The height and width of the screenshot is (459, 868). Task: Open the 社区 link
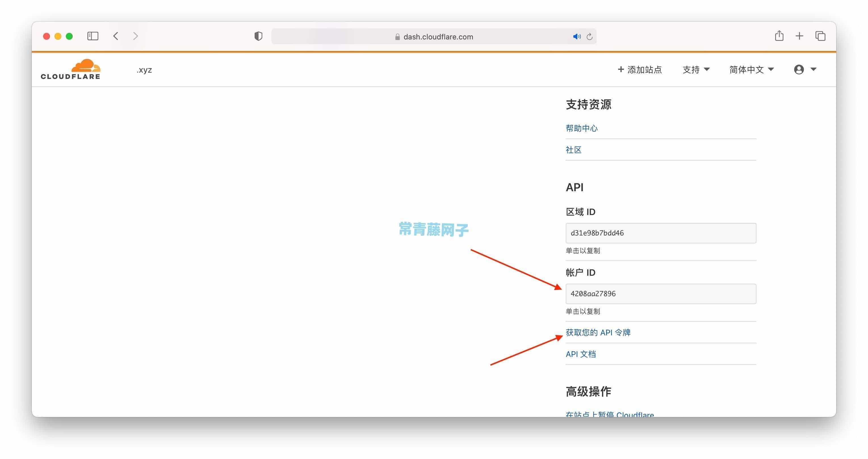(573, 150)
